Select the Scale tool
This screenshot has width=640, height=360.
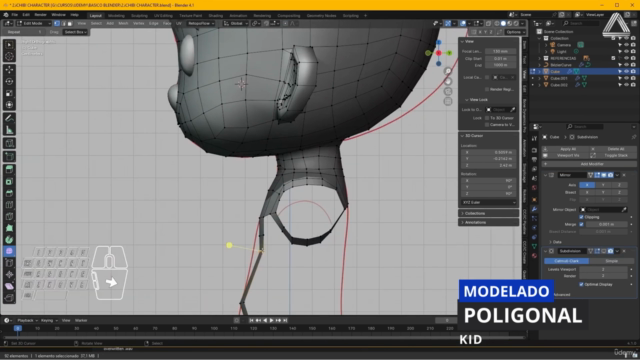coord(9,93)
